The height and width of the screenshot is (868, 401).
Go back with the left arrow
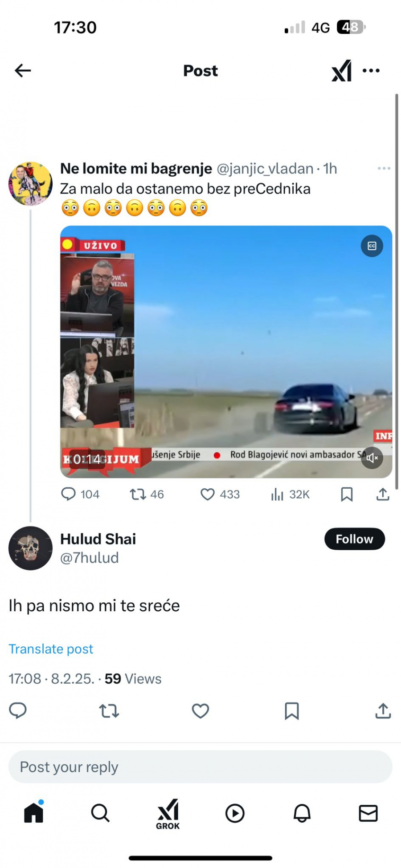23,70
